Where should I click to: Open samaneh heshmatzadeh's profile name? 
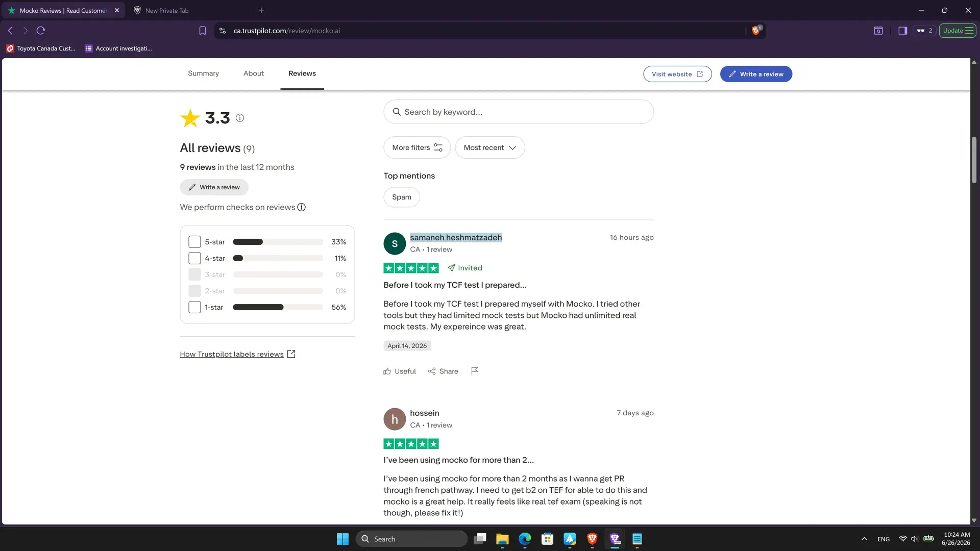(456, 238)
